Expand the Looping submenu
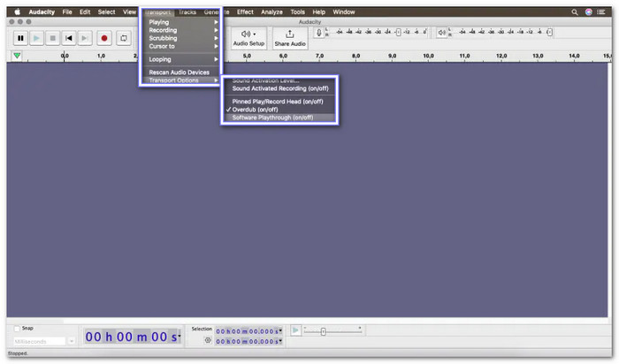 (x=180, y=59)
